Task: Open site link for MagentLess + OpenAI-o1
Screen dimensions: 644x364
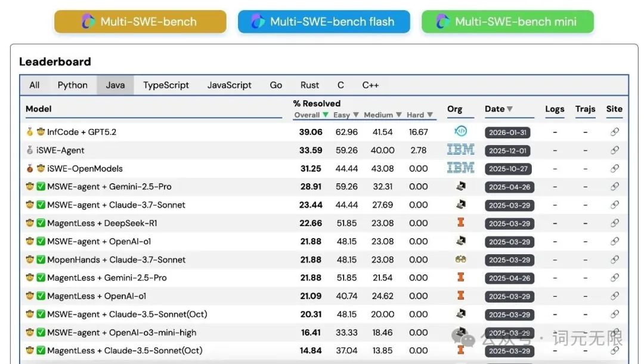Action: click(614, 296)
